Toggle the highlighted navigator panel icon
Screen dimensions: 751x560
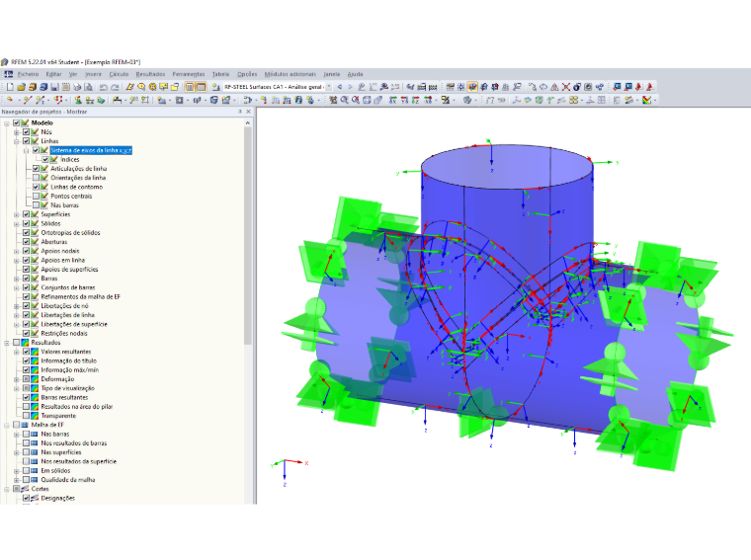point(190,87)
